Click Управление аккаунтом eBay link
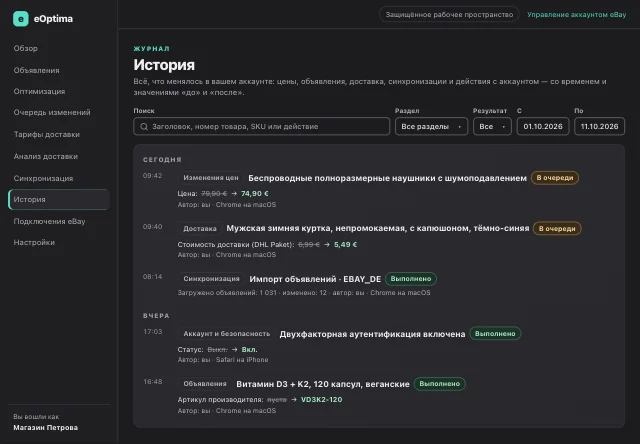This screenshot has height=444, width=640. tap(576, 15)
